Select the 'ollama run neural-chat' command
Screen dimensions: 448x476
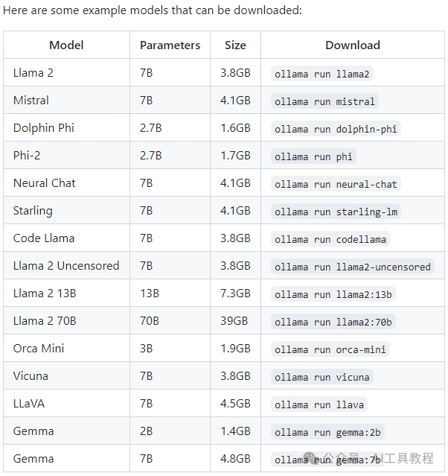pos(336,184)
